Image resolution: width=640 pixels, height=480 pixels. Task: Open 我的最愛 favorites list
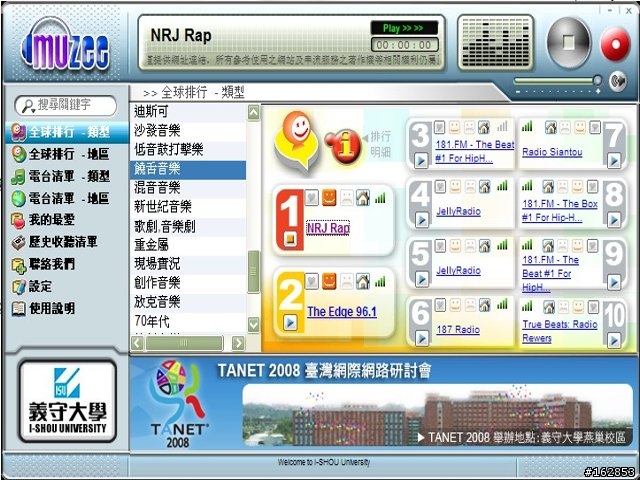pyautogui.click(x=43, y=220)
